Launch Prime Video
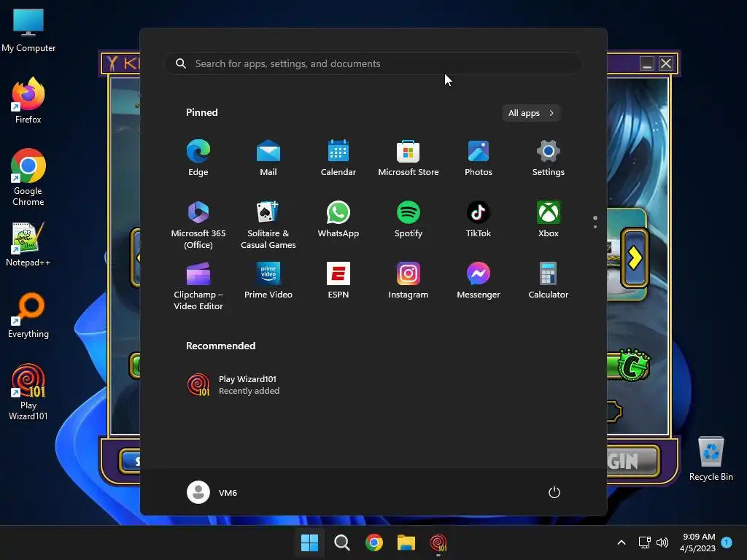The image size is (747, 560). (x=268, y=280)
